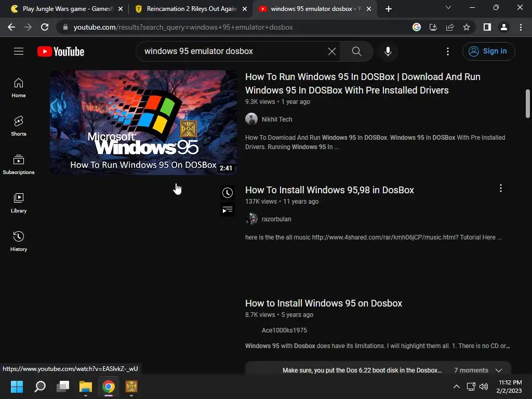This screenshot has height=399, width=532.
Task: Close the Jungle Wars tab
Action: click(120, 9)
